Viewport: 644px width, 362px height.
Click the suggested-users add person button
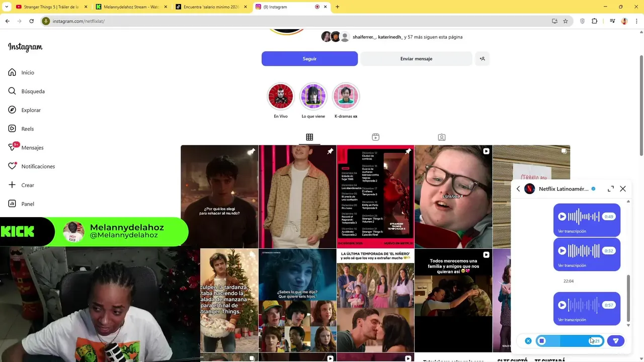pyautogui.click(x=482, y=59)
